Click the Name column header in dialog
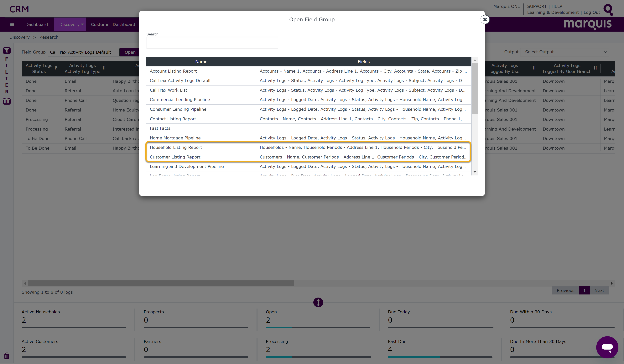 [201, 62]
